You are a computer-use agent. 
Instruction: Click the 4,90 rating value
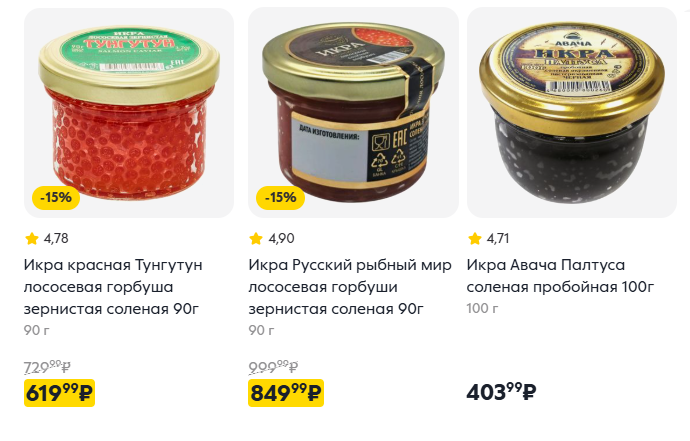(x=281, y=239)
